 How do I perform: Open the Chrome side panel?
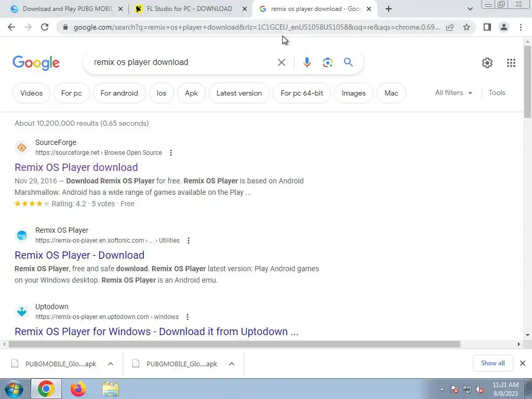tap(487, 27)
